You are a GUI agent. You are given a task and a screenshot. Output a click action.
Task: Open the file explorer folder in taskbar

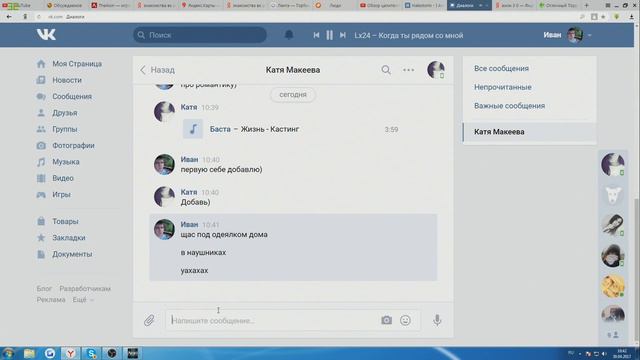tap(29, 353)
